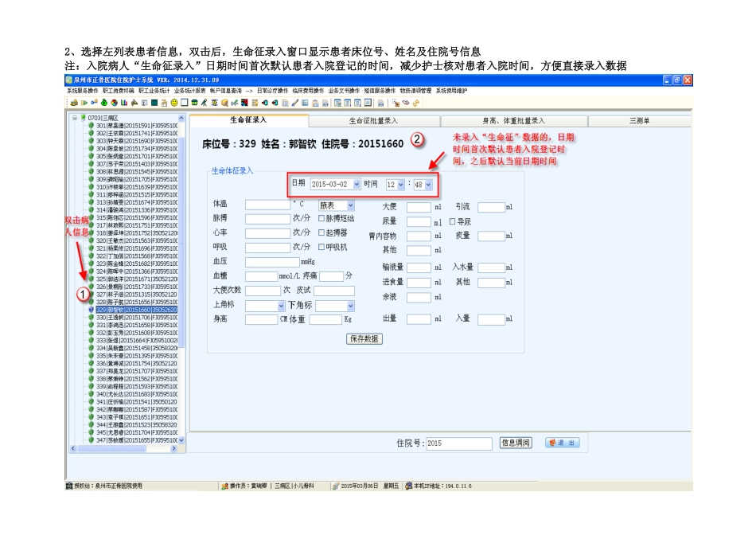Expand the 上角标 dropdown
756x535 pixels.
pyautogui.click(x=281, y=306)
